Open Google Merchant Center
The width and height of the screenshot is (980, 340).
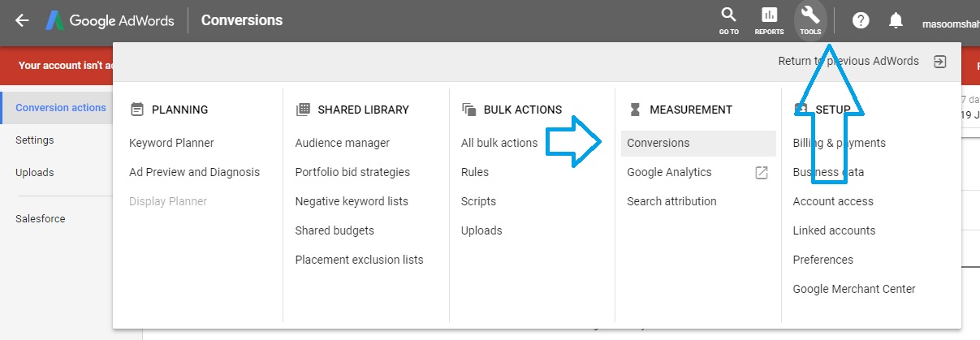pos(854,289)
